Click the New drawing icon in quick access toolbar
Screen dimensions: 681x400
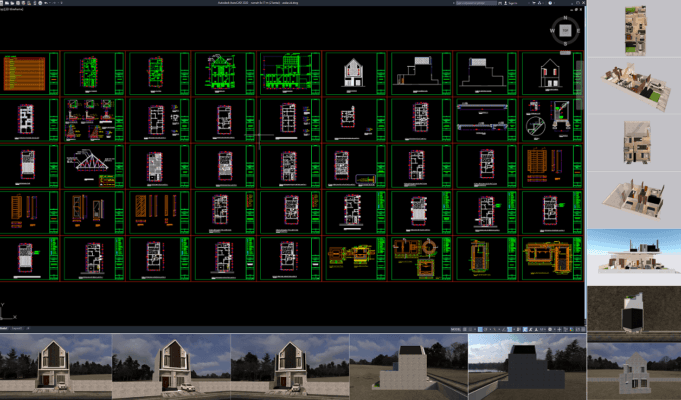(7, 3)
